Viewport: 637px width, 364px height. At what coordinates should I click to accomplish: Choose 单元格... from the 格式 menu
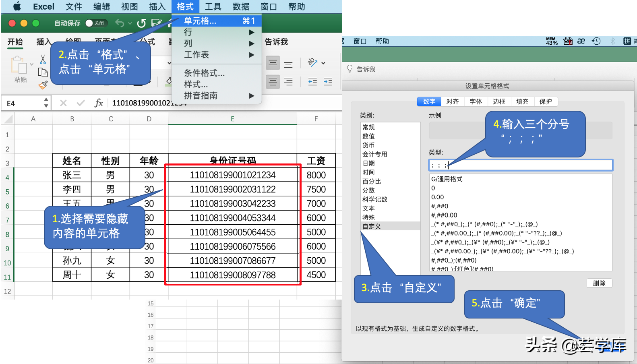(x=217, y=21)
